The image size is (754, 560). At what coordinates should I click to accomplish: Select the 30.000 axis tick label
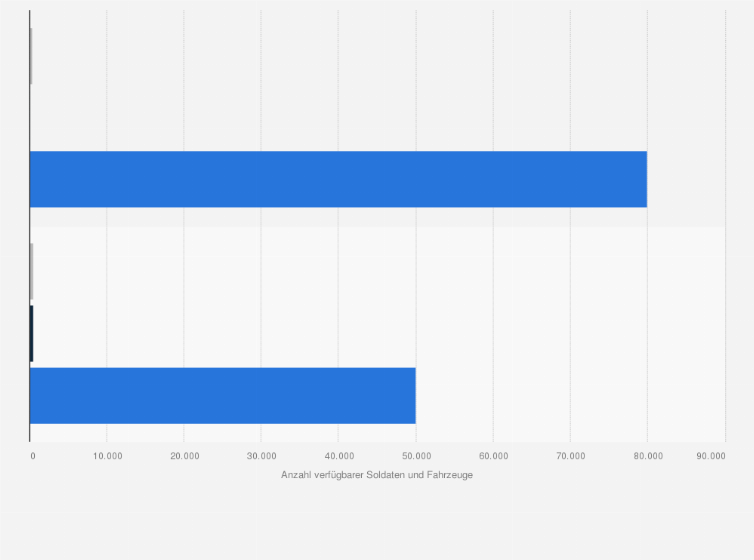coord(262,456)
